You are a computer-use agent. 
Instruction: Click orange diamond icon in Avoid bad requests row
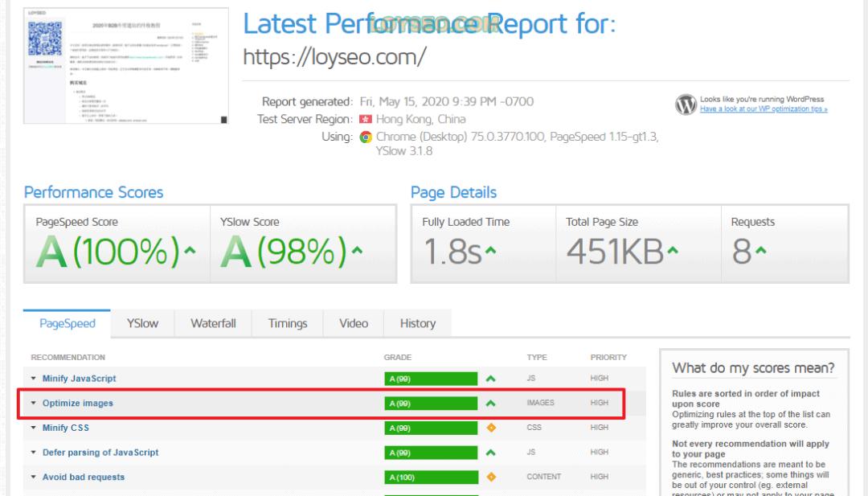(x=491, y=477)
